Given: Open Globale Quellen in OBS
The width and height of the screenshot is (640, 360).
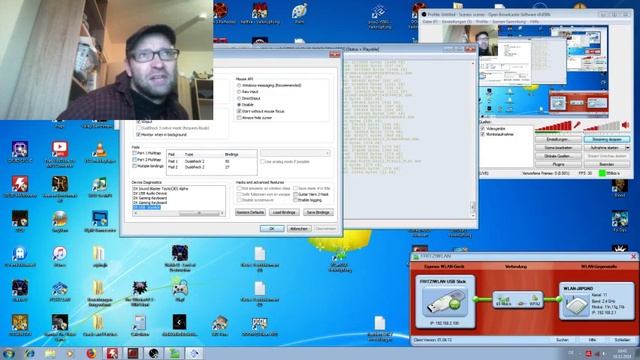Looking at the screenshot, I should pos(558,156).
